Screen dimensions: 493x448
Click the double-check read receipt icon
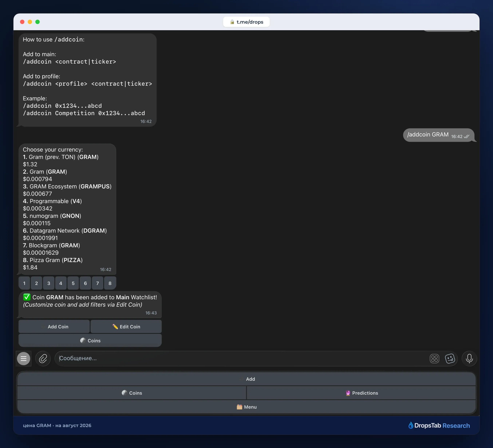click(466, 136)
